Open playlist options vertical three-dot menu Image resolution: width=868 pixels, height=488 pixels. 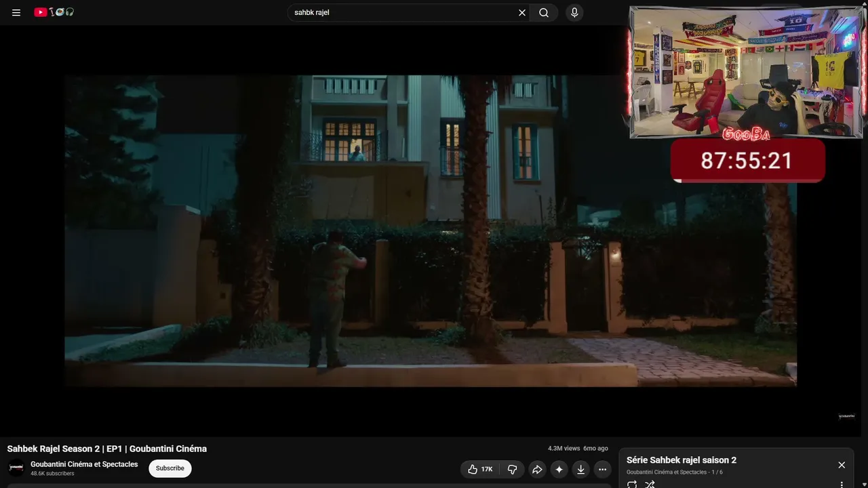coord(842,485)
